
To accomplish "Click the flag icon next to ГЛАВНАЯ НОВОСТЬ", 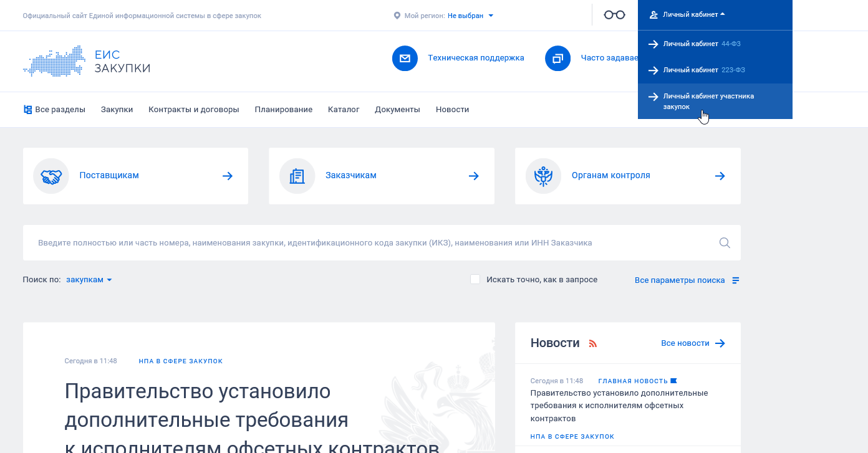I will (673, 381).
